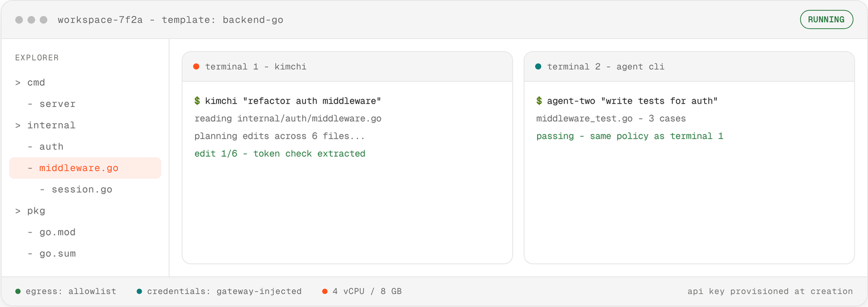Click passing - same policy line

(x=630, y=136)
